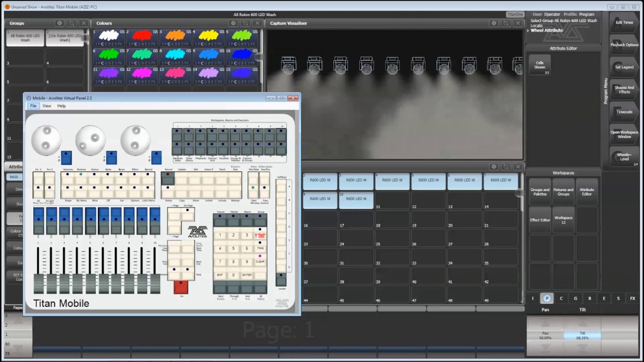
Task: Click the Visualiser workspace button on panel
Action: [223, 148]
